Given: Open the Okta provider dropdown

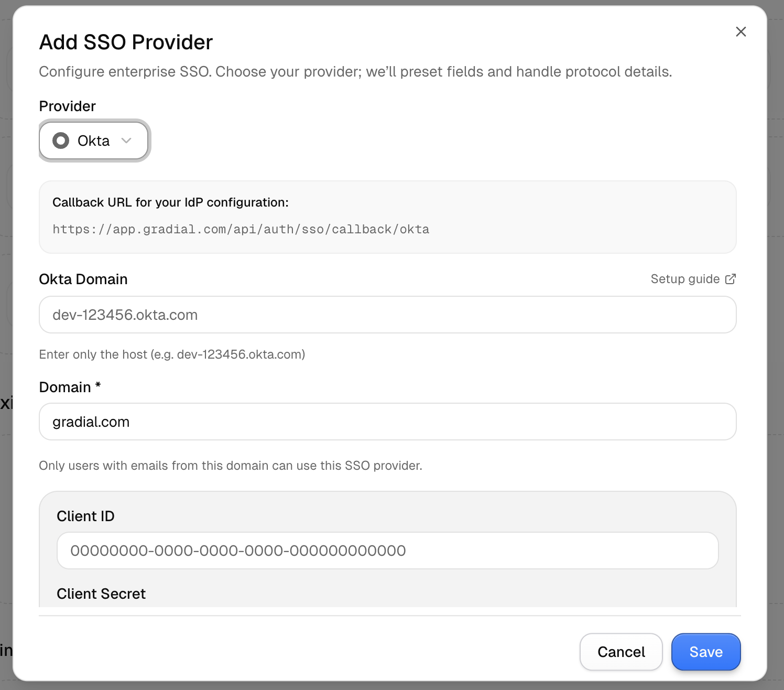Looking at the screenshot, I should click(x=94, y=141).
